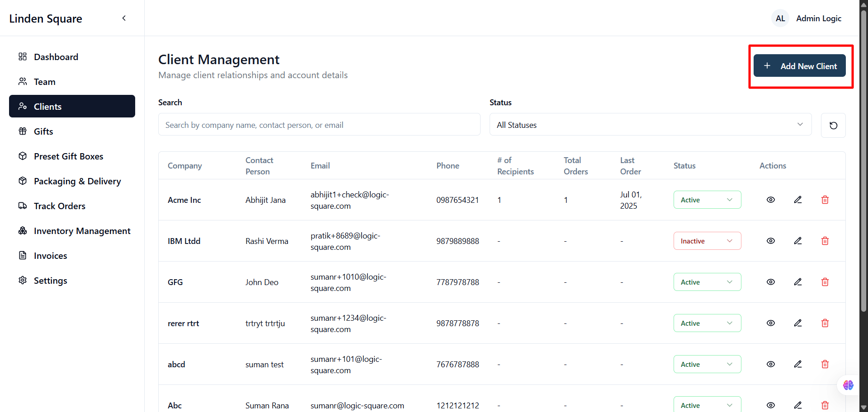Image resolution: width=868 pixels, height=412 pixels.
Task: Click the Acme Inc company name
Action: coord(184,200)
